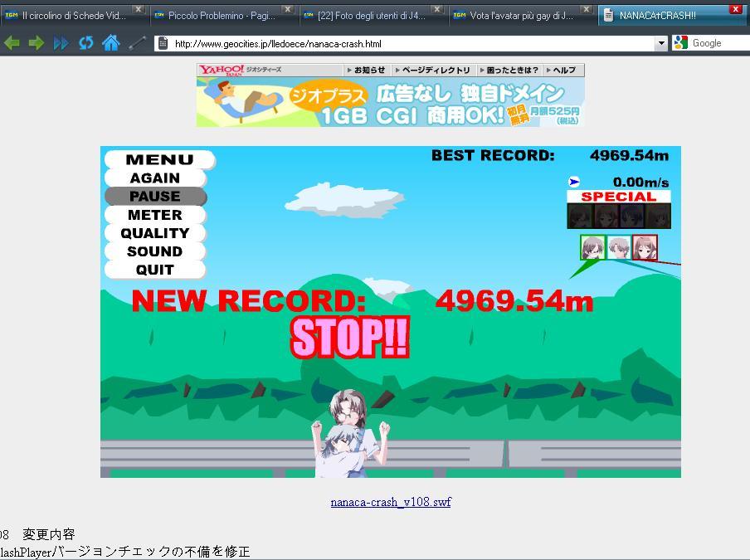The image size is (750, 560).
Task: Select the portrait between green and red frames
Action: click(619, 247)
